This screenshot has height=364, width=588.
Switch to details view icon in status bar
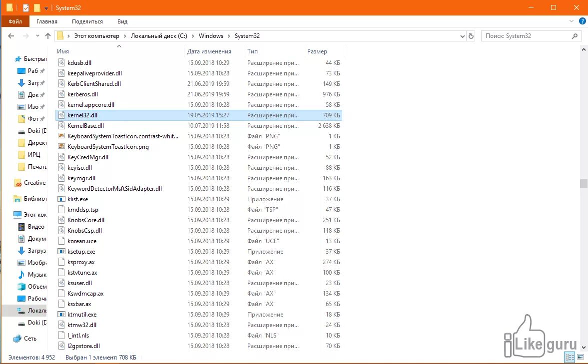(x=570, y=357)
